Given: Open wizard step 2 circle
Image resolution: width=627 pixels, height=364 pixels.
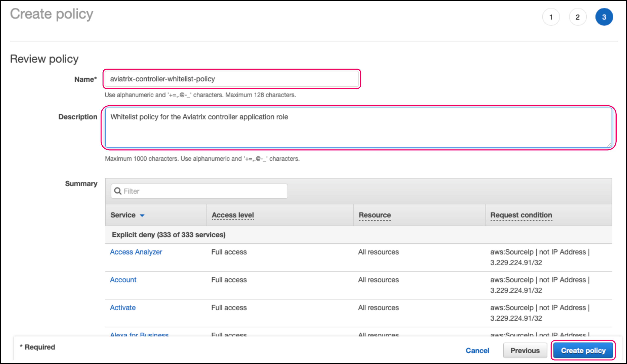Looking at the screenshot, I should pyautogui.click(x=578, y=17).
